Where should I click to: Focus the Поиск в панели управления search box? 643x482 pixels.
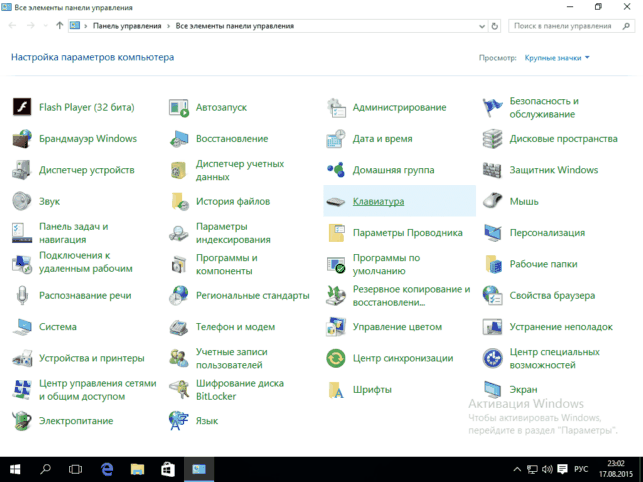click(570, 26)
